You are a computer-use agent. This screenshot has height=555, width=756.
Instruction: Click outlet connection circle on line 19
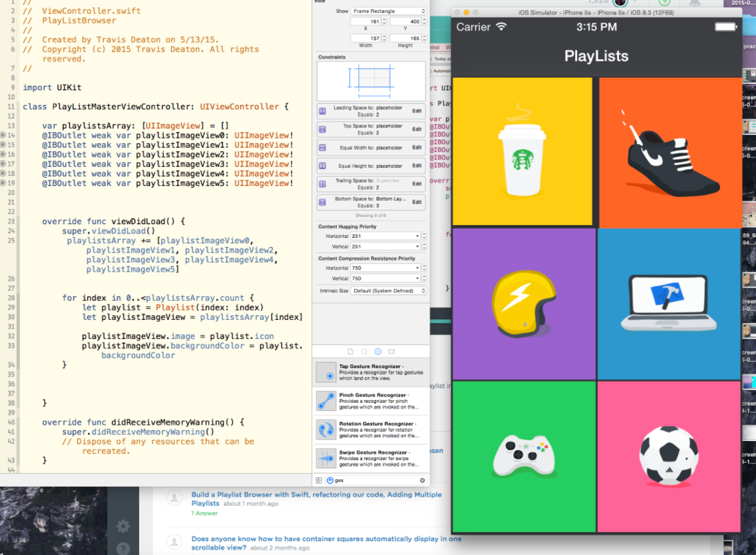point(3,183)
